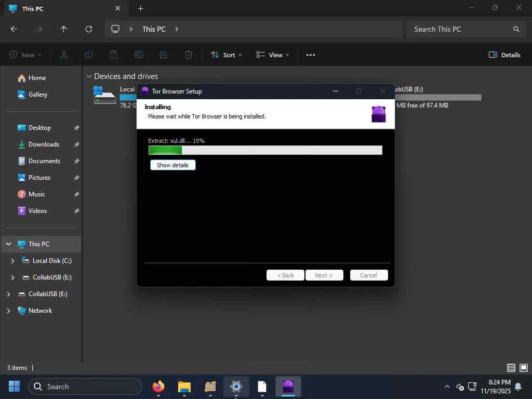Switch to details list view in status bar
The height and width of the screenshot is (399, 532).
click(x=511, y=368)
